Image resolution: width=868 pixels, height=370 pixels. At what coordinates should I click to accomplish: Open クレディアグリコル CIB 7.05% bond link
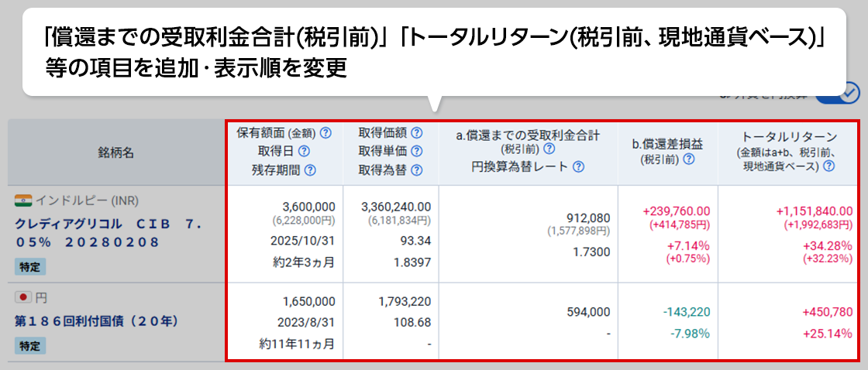click(108, 232)
